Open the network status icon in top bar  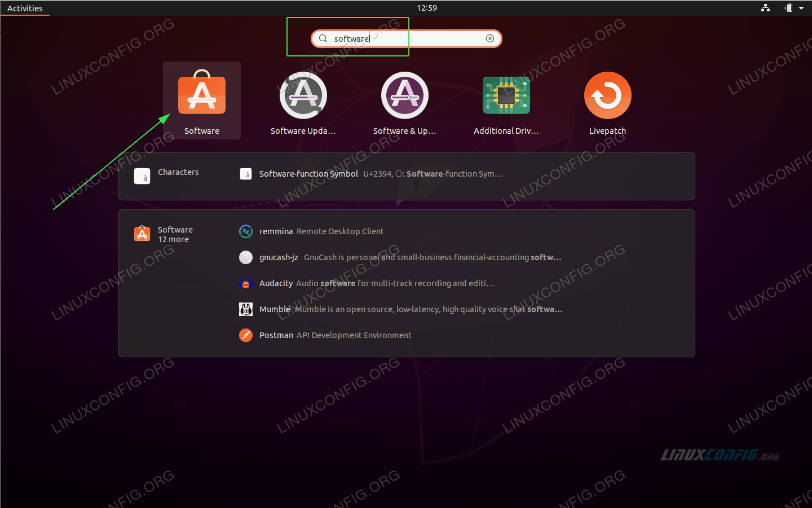(765, 8)
